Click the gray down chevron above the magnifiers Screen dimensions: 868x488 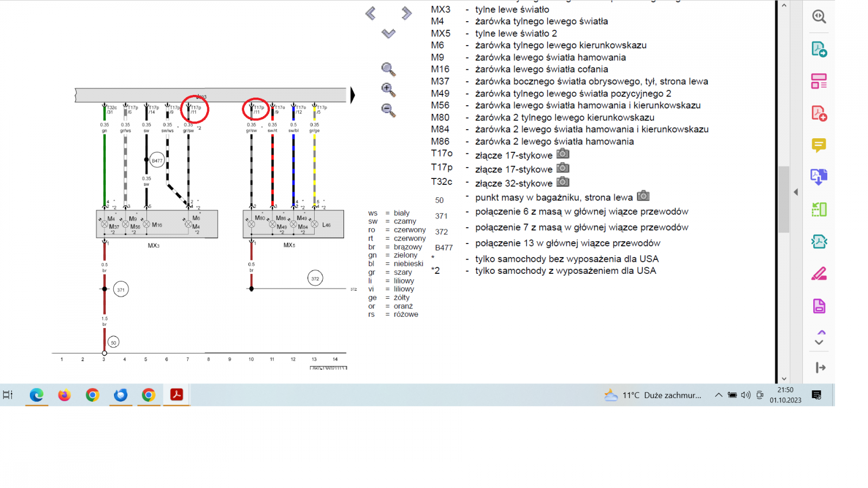pyautogui.click(x=388, y=34)
